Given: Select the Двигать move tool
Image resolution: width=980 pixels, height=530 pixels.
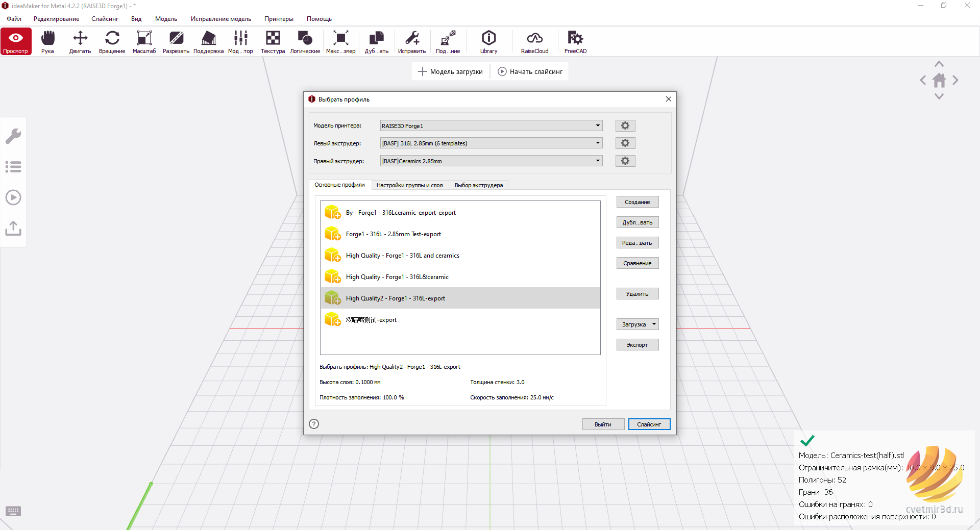Looking at the screenshot, I should click(80, 41).
